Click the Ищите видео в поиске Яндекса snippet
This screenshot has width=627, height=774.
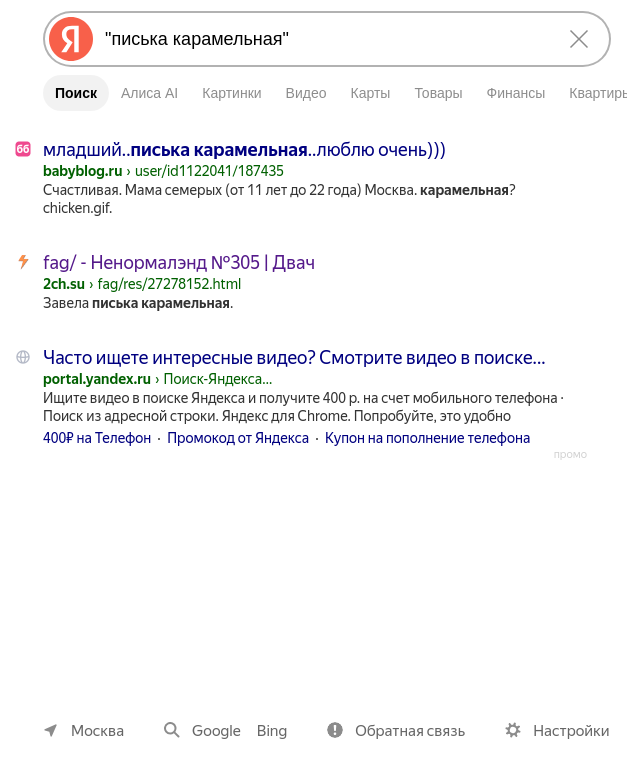coord(303,407)
